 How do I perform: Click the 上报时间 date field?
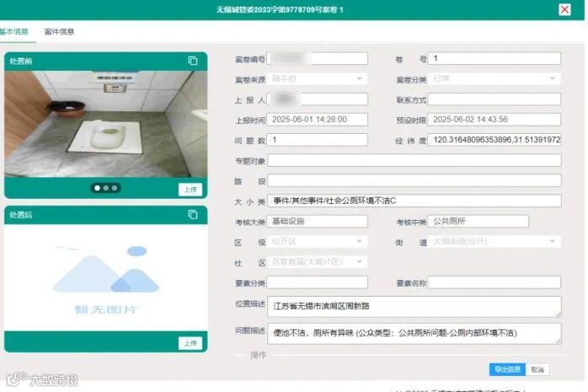coord(317,120)
